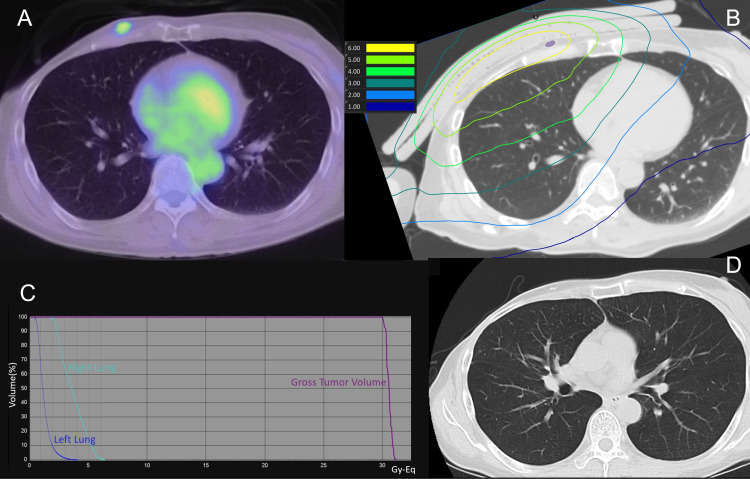Click the Right Lung curve label
Image resolution: width=750 pixels, height=479 pixels.
[x=91, y=369]
